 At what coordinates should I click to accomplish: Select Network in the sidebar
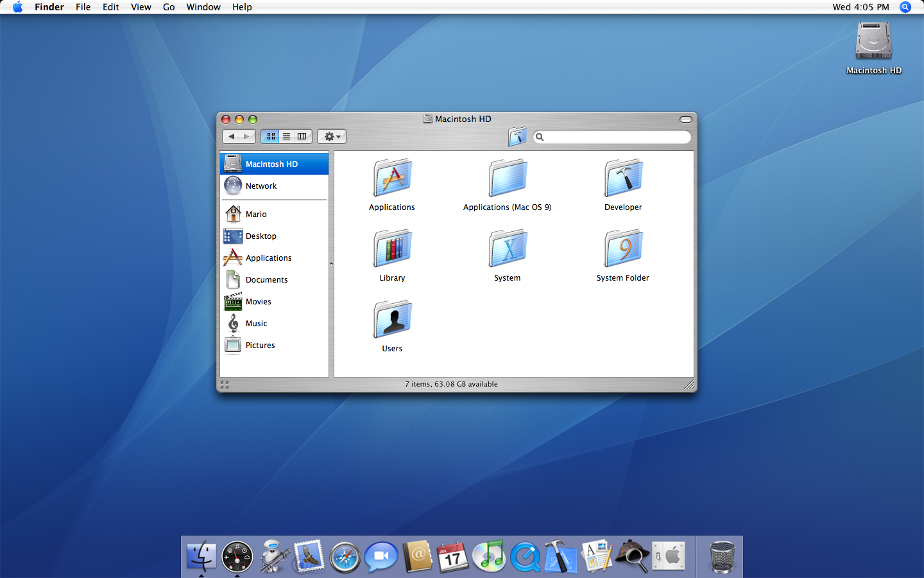274,186
